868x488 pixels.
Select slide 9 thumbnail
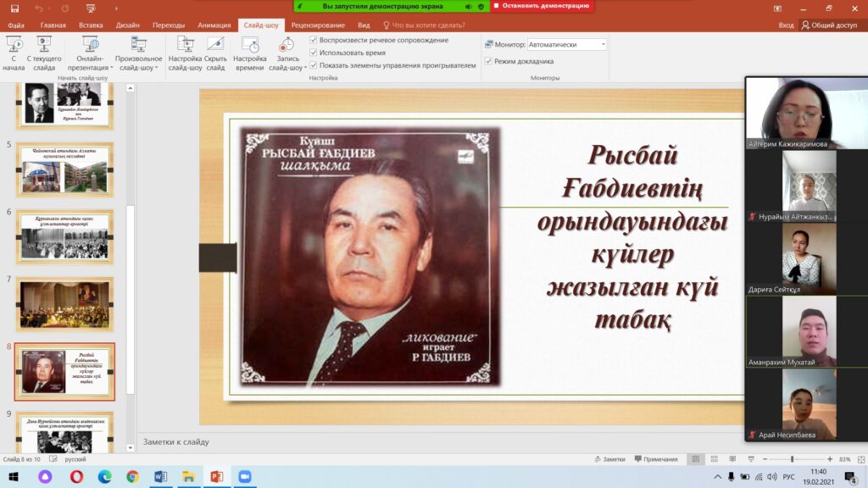(x=64, y=433)
